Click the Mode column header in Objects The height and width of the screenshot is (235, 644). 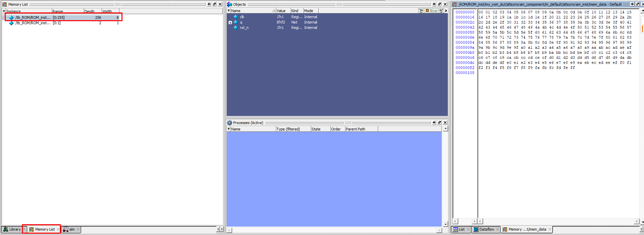tap(311, 11)
